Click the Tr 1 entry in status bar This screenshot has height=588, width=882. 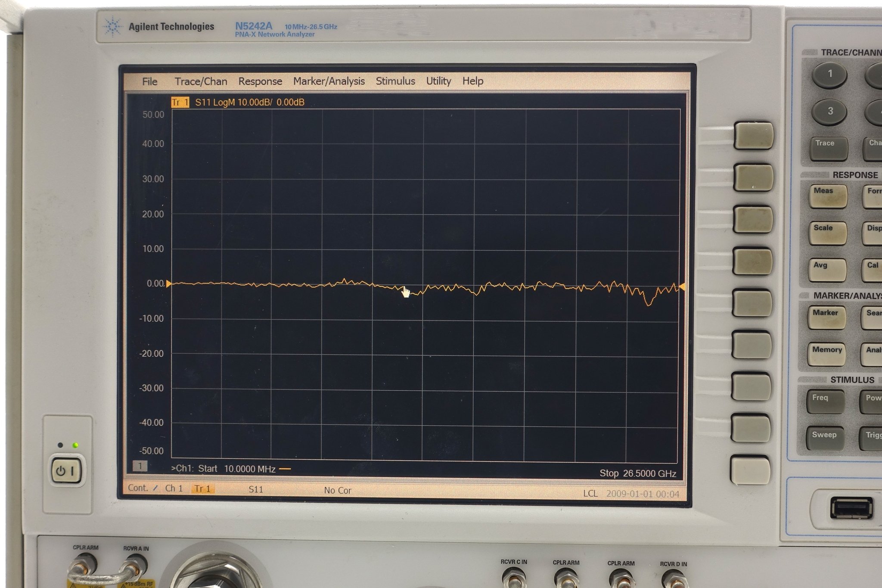click(202, 489)
